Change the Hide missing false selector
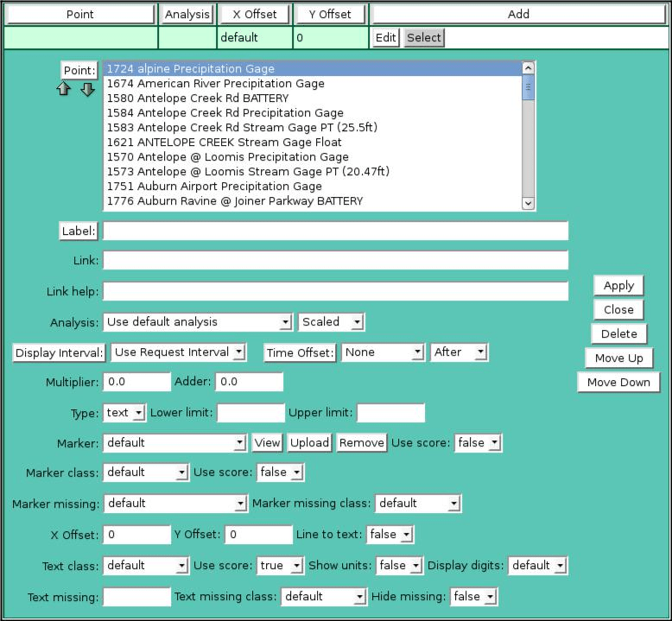This screenshot has height=621, width=672. [474, 597]
